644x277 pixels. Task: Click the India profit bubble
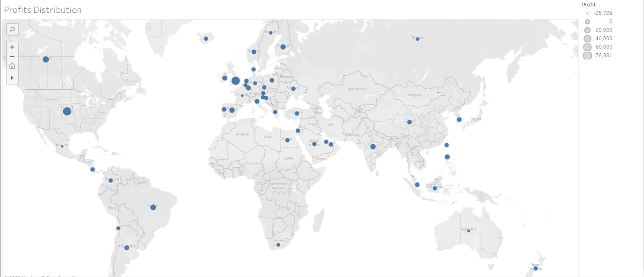click(373, 146)
